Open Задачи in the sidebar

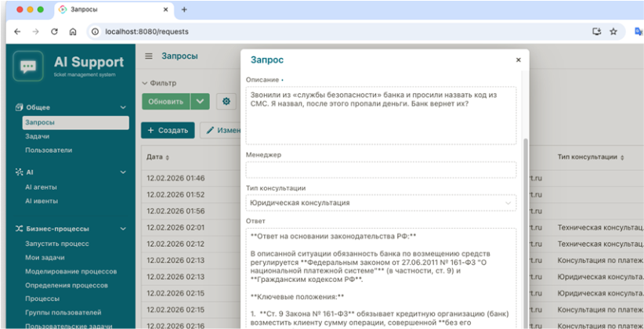(37, 136)
